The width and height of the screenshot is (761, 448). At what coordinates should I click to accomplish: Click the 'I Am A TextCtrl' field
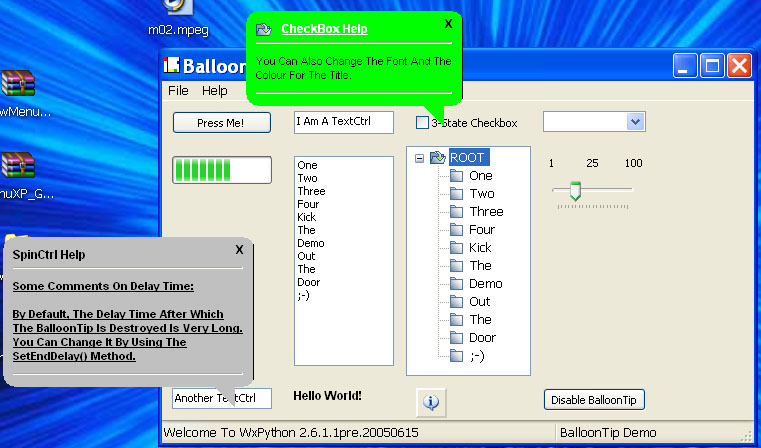click(x=343, y=122)
